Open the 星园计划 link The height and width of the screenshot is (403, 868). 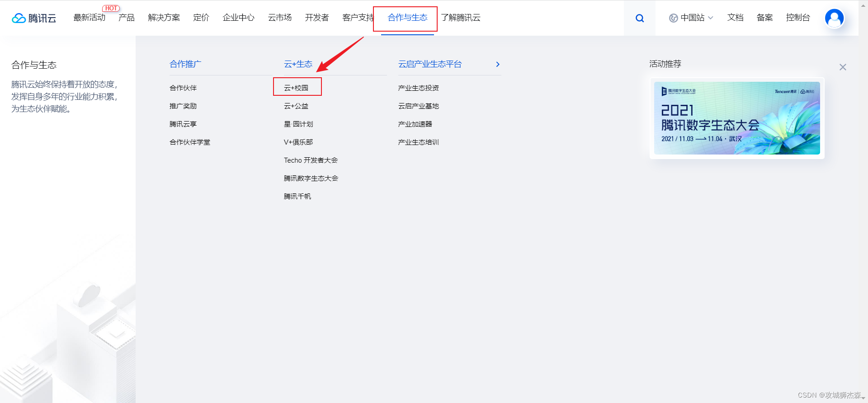pos(298,124)
